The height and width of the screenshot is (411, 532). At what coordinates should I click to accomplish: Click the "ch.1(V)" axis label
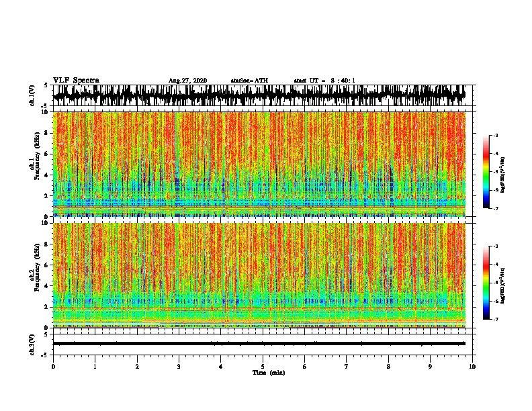(x=32, y=95)
